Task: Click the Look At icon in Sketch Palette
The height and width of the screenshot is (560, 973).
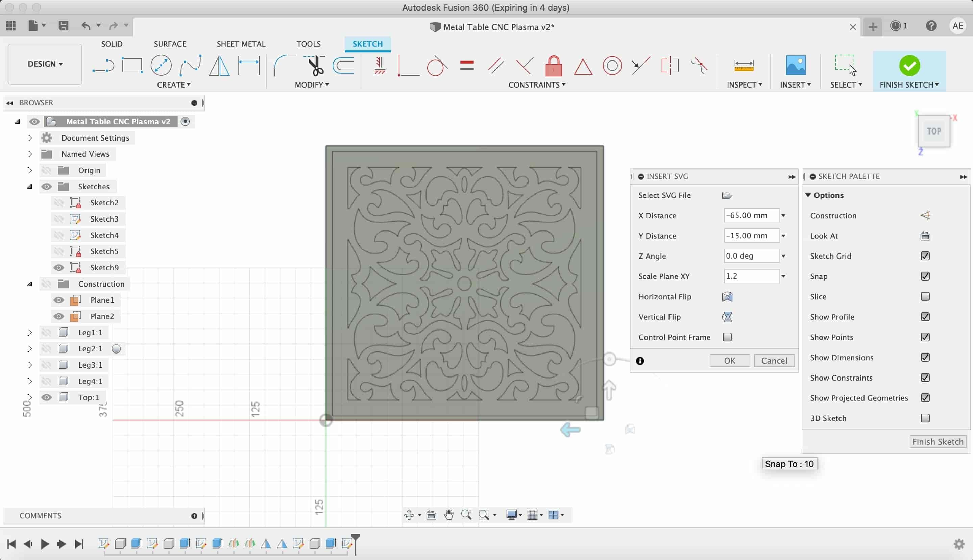Action: (925, 236)
